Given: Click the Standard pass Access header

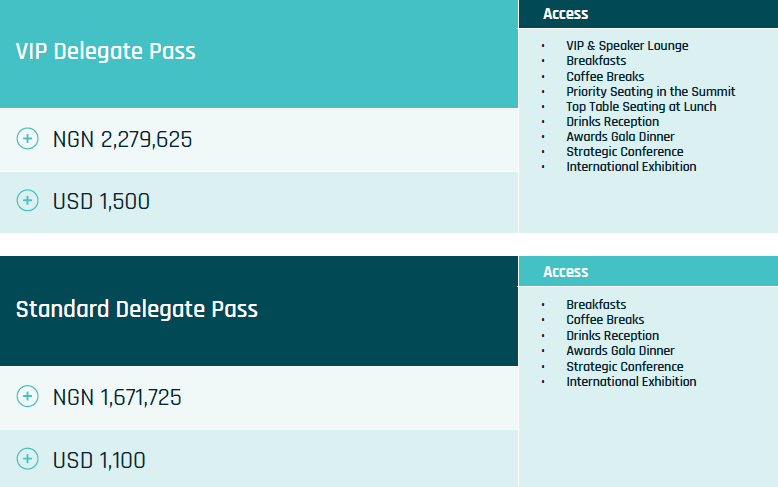Looking at the screenshot, I should click(x=566, y=272).
